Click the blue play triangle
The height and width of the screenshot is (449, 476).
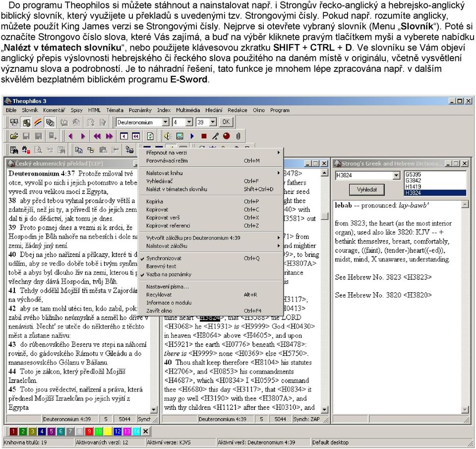click(x=192, y=136)
